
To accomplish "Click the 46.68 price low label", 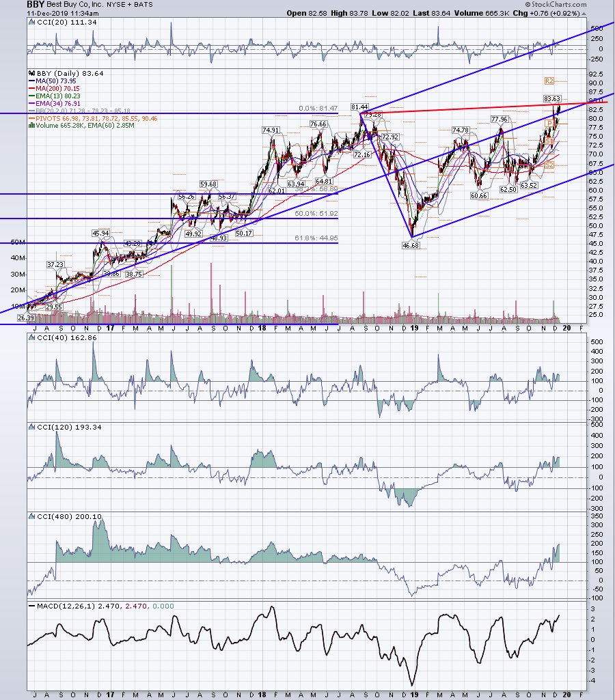I will coord(411,245).
